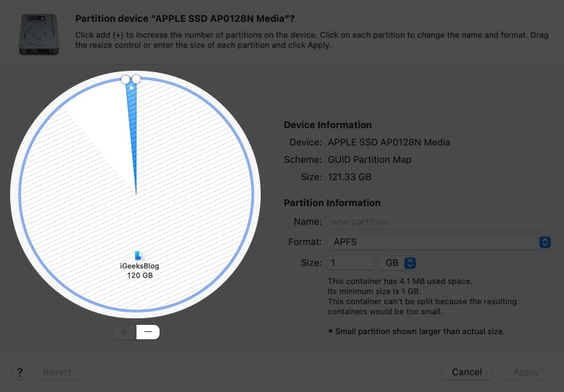Cancel the partition dialog
Viewport: 564px width, 392px height.
[x=467, y=372]
